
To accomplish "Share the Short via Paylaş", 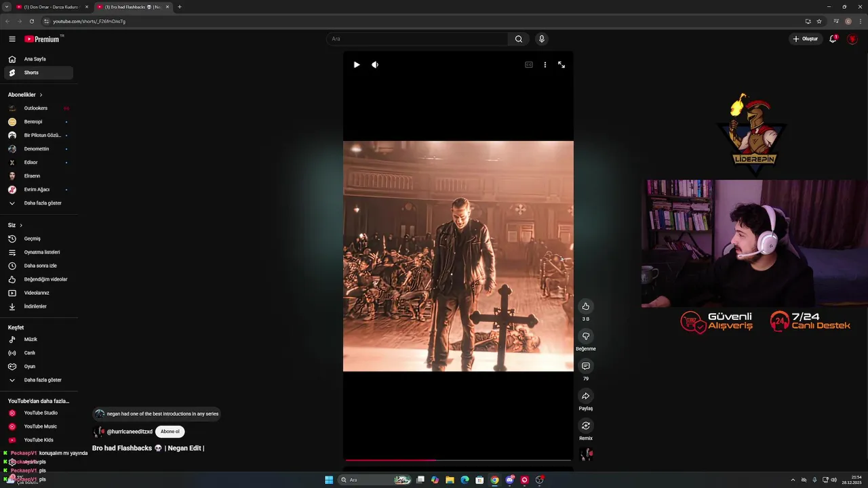I will coord(586,396).
